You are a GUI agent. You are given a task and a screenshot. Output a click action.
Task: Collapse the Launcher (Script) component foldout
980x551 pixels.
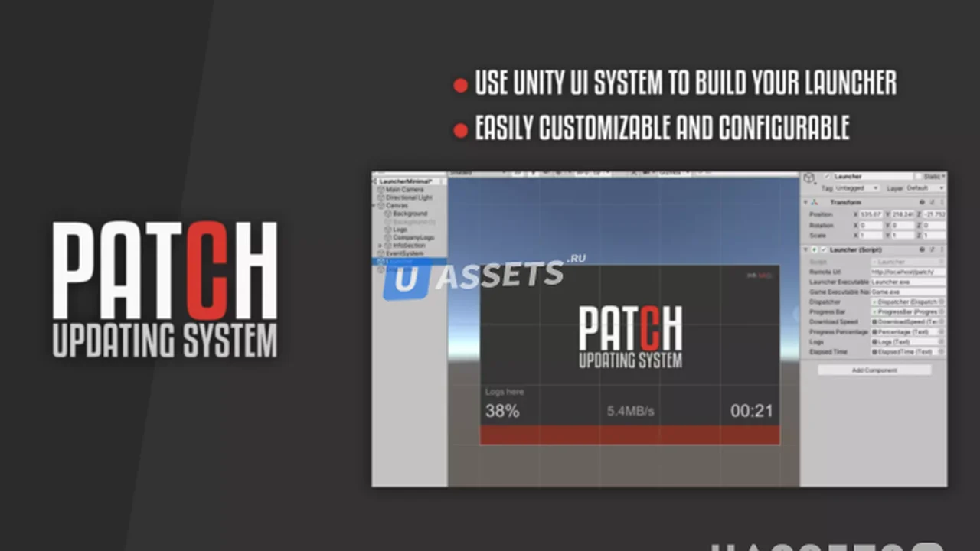point(805,249)
